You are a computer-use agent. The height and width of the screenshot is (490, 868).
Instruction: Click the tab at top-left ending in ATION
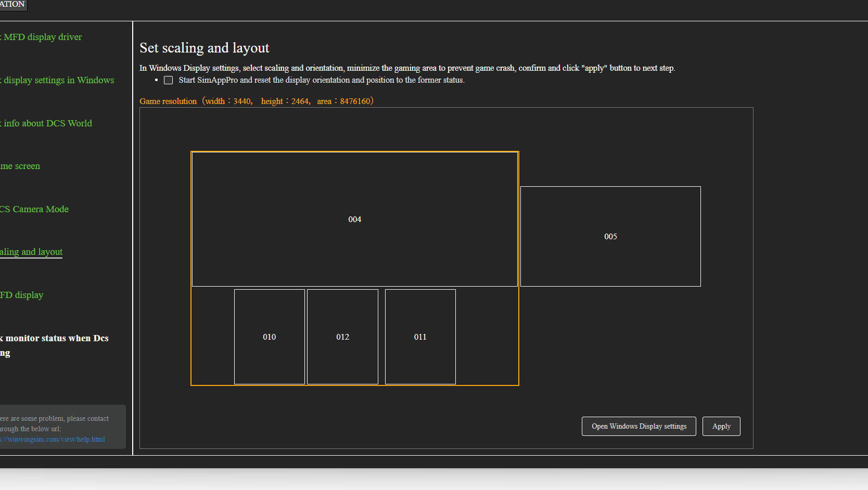[x=13, y=5]
